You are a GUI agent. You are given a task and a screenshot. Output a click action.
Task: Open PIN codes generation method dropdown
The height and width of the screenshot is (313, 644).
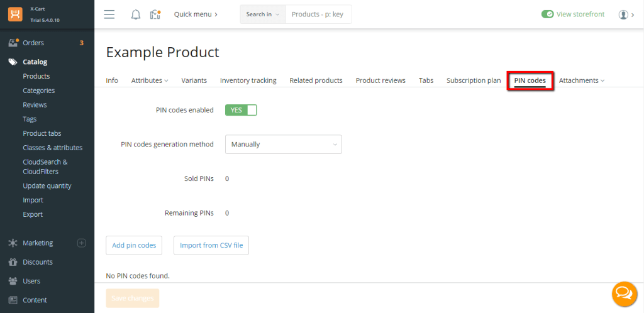point(284,145)
